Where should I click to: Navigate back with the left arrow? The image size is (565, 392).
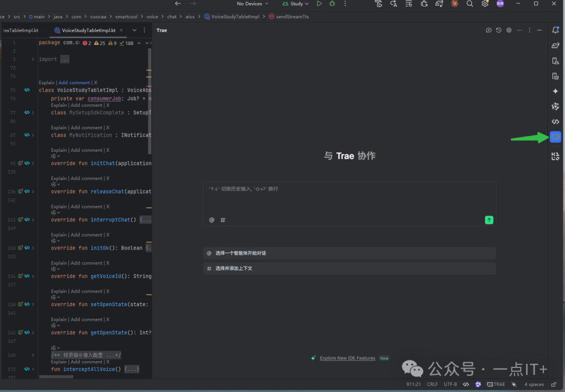178,4
